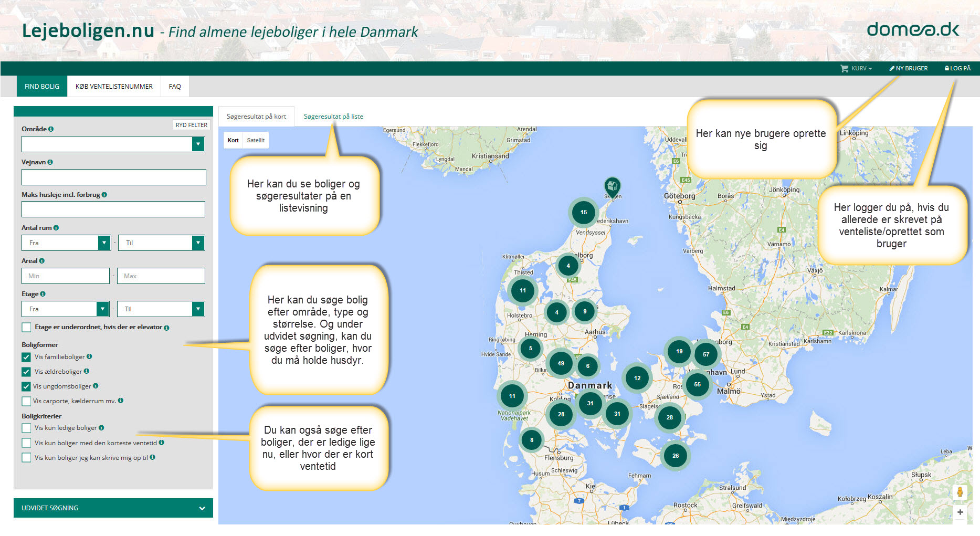Enable Vis kun ledige boliger
Viewport: 980px width, 536px height.
[26, 428]
